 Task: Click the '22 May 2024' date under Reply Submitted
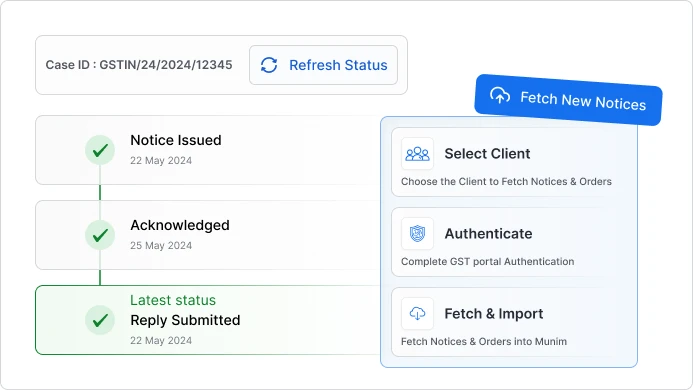pos(161,340)
